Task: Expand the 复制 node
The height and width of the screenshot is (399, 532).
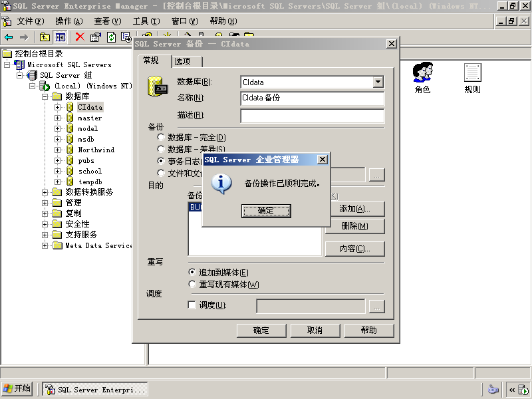Action: tap(45, 213)
